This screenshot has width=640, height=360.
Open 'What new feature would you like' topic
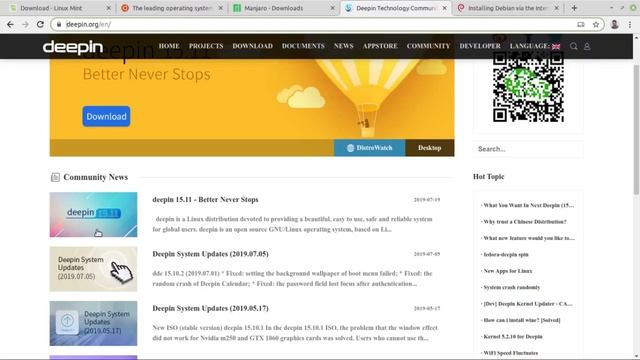tap(528, 238)
